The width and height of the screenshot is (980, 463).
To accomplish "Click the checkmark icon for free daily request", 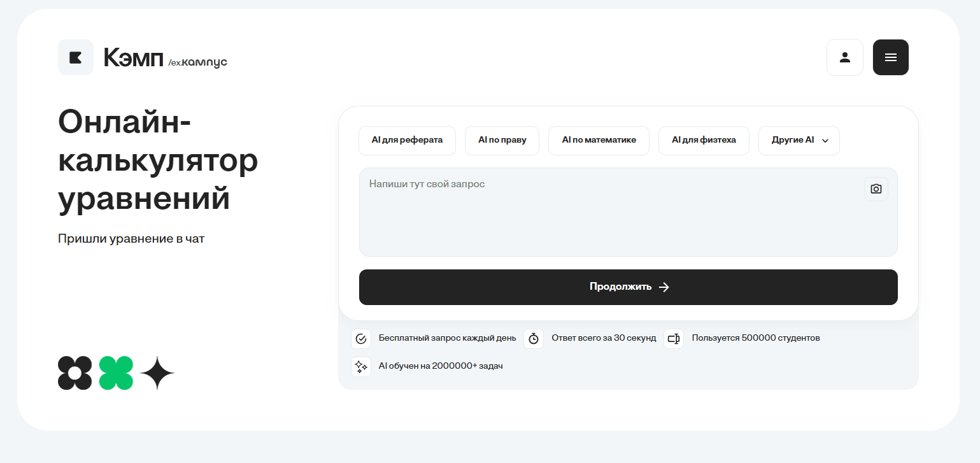I will pyautogui.click(x=361, y=338).
